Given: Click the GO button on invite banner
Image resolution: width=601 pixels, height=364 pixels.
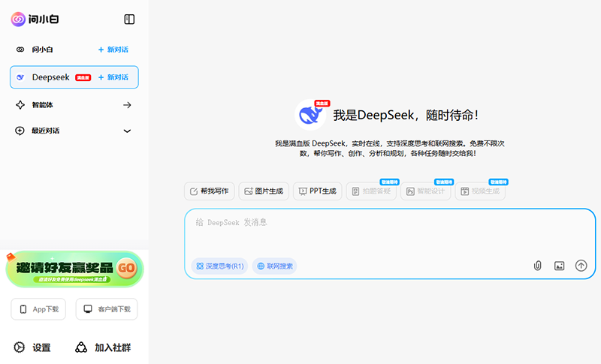Looking at the screenshot, I should (x=126, y=268).
